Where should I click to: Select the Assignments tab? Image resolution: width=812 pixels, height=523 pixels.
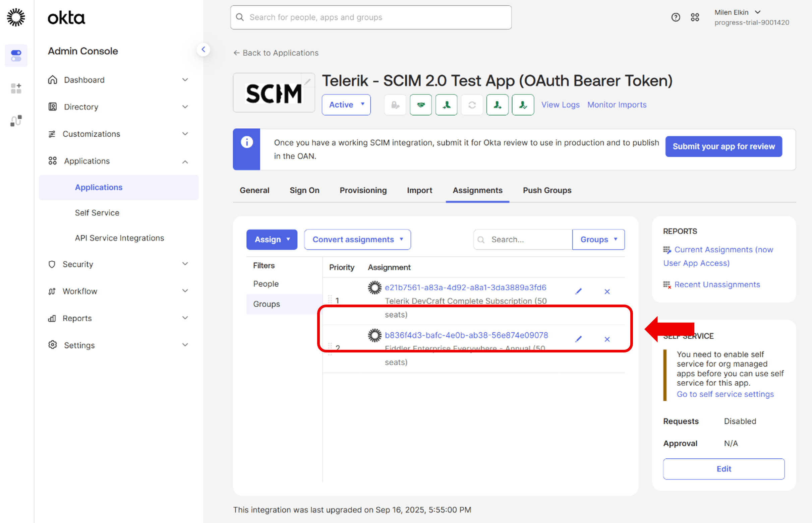click(x=477, y=191)
